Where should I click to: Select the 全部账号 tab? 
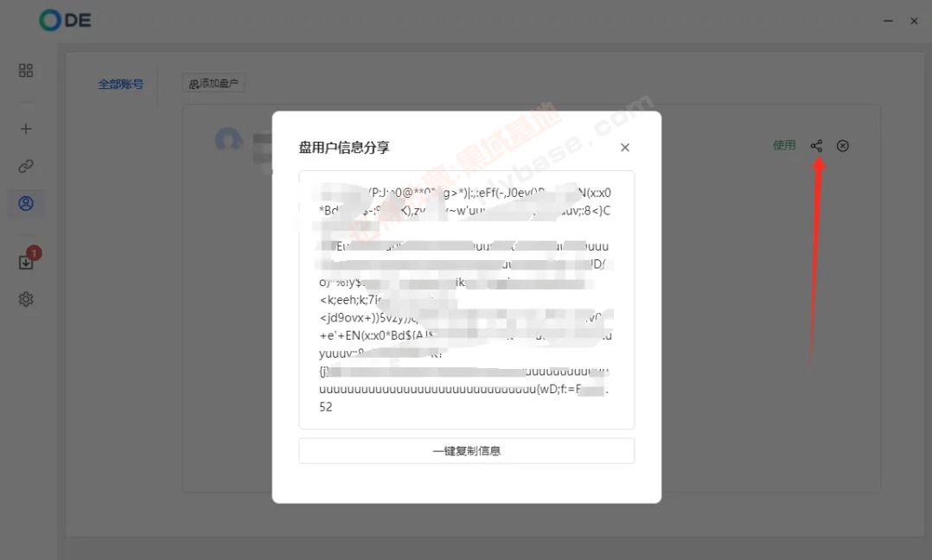121,85
